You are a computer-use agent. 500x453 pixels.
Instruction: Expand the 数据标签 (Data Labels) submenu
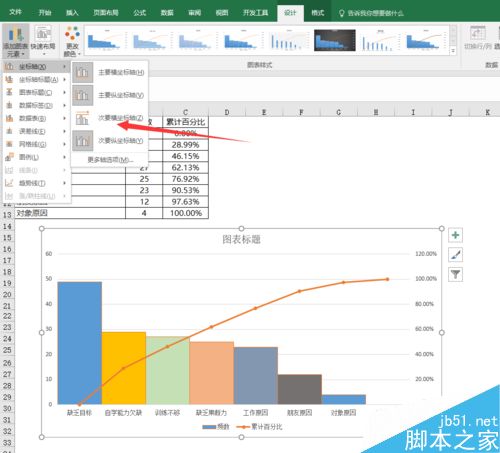click(36, 106)
